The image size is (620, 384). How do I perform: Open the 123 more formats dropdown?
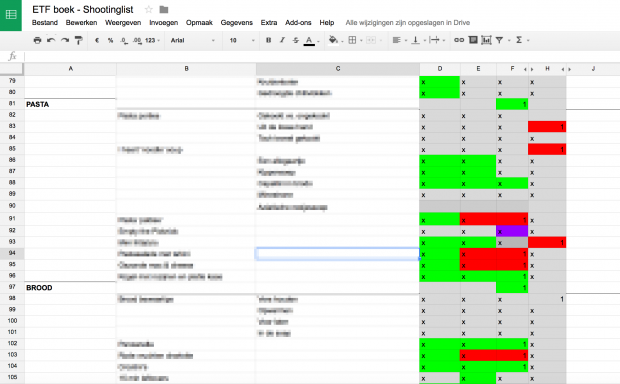point(152,40)
